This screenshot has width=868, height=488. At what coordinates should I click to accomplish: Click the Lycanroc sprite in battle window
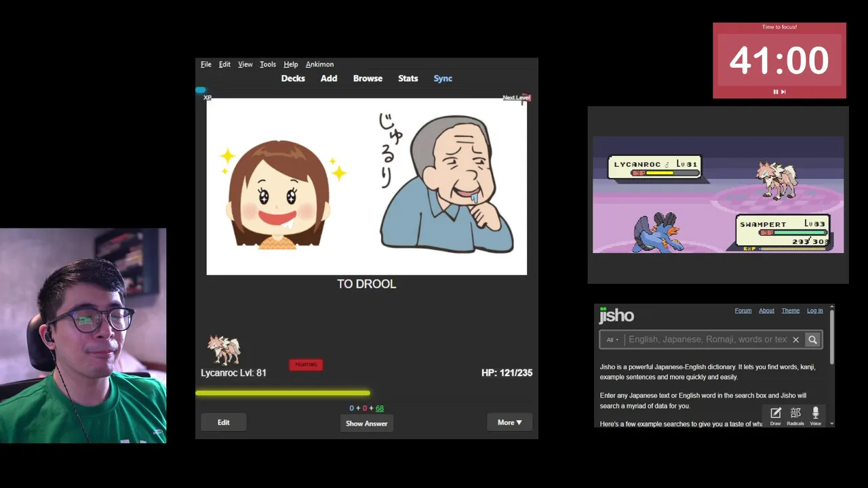[776, 180]
